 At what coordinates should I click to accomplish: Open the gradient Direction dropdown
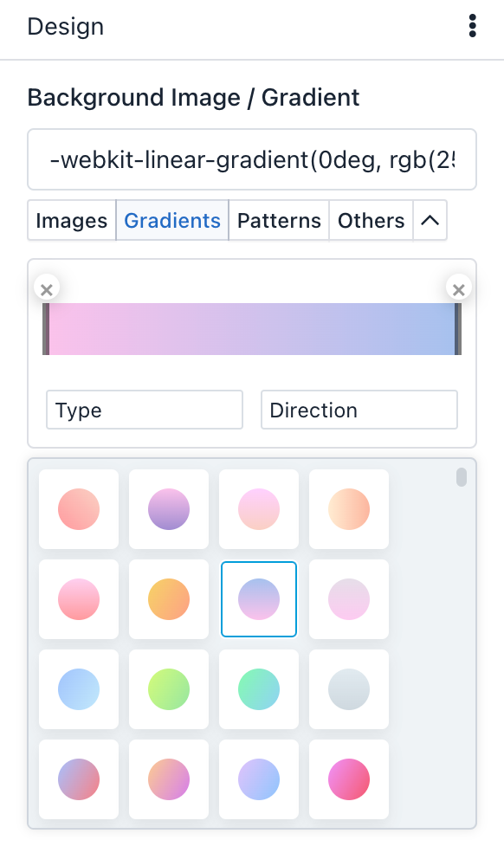point(359,410)
